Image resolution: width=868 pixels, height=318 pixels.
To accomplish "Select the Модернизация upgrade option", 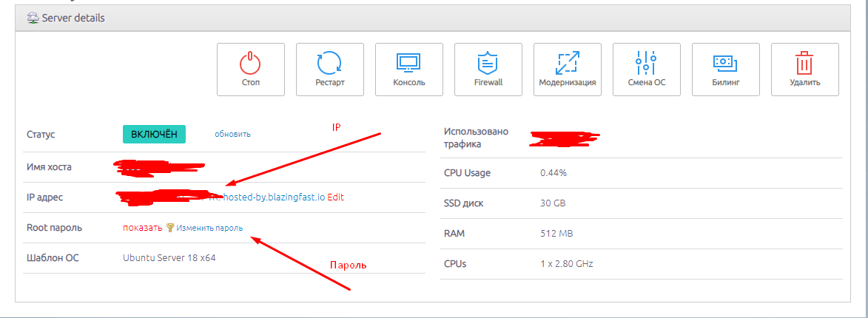I will click(568, 70).
